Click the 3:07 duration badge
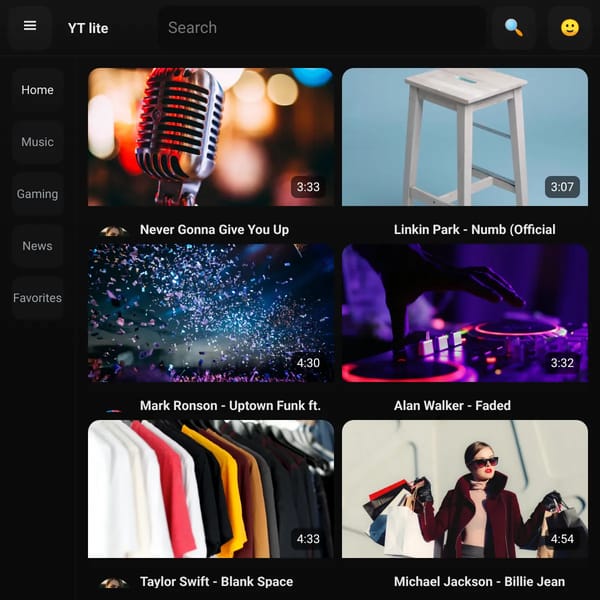 click(x=562, y=187)
